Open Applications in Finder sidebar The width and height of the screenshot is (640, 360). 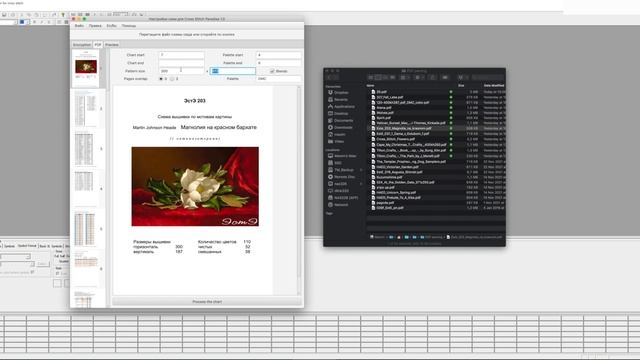click(344, 107)
